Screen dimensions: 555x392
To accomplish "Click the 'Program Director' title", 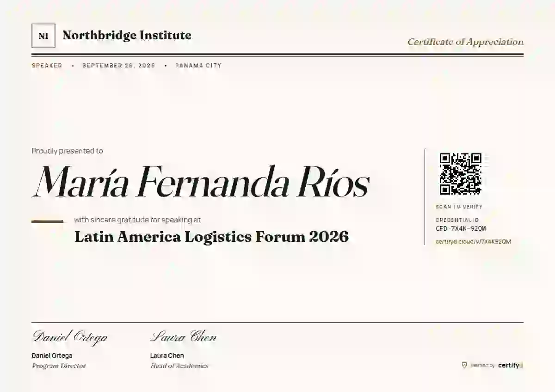I will coord(59,366).
